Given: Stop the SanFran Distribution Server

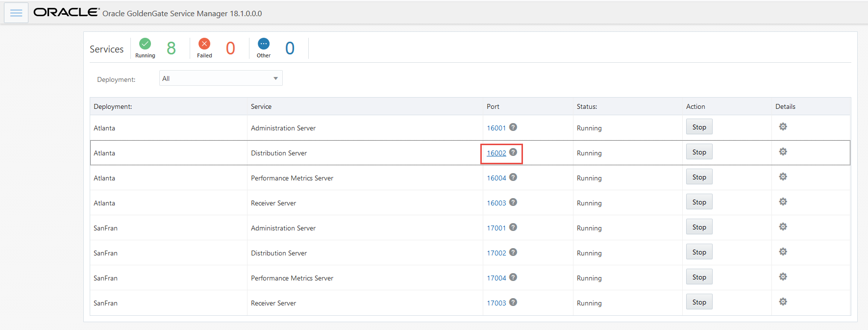Looking at the screenshot, I should click(x=699, y=252).
